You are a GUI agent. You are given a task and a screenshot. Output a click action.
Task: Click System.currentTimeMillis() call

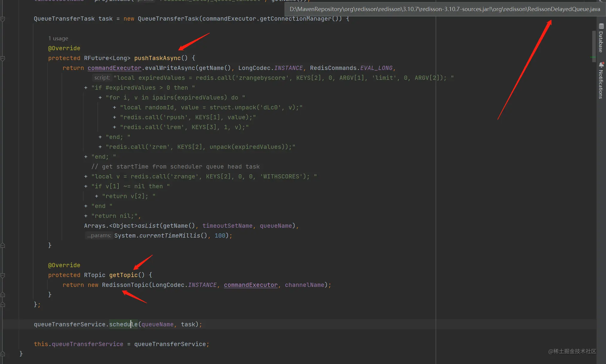click(x=161, y=235)
